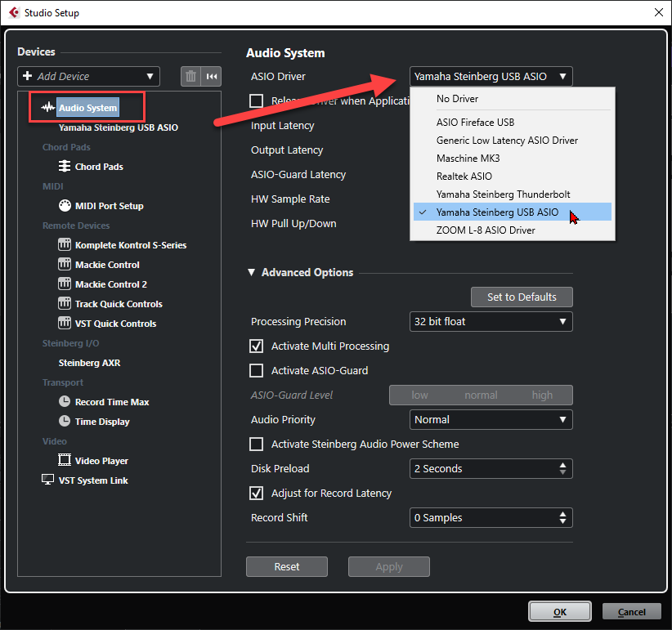Click the Cubase logo in title bar
Screen dimensions: 672x630
(x=14, y=12)
